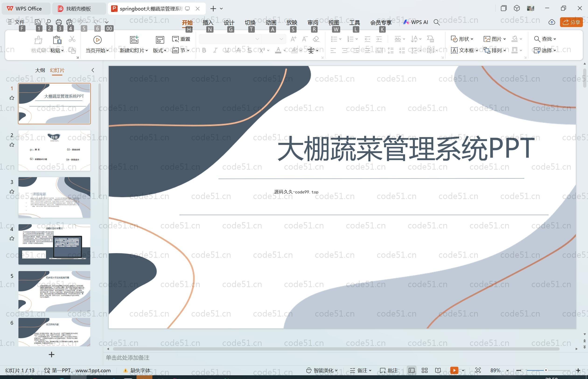Click the Save icon in quick access toolbar
Image resolution: width=588 pixels, height=379 pixels.
pyautogui.click(x=38, y=22)
